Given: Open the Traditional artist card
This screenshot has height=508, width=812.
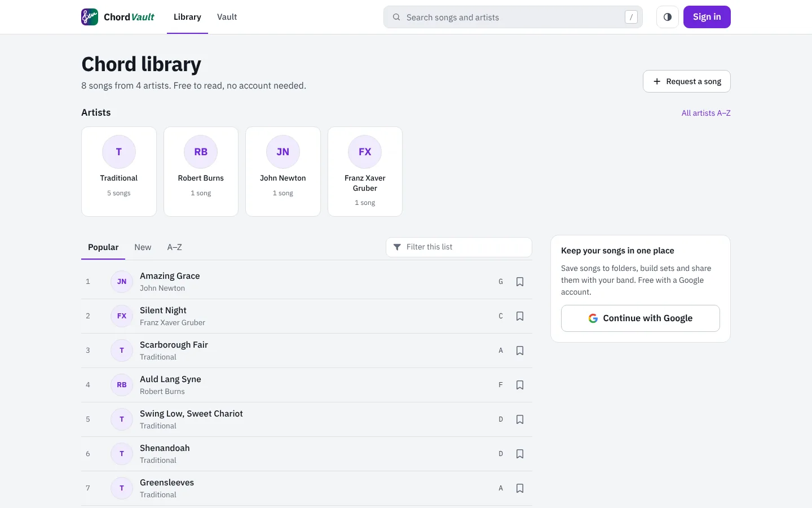Looking at the screenshot, I should point(119,172).
